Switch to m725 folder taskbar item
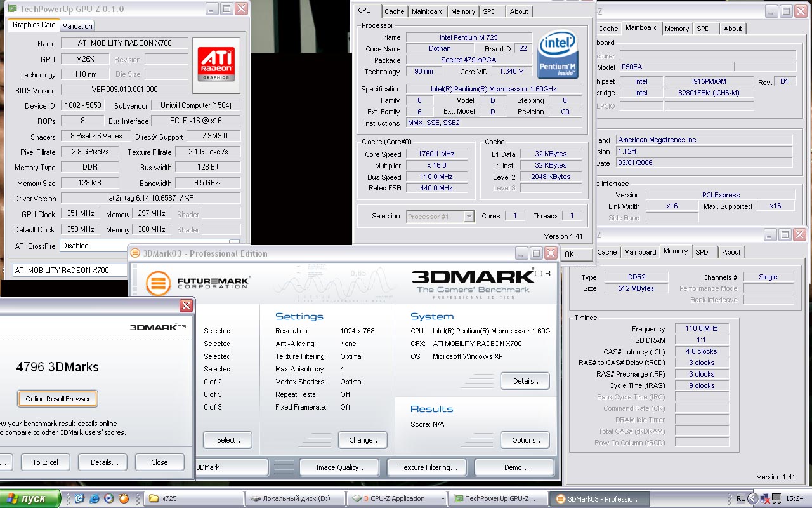 click(x=193, y=498)
